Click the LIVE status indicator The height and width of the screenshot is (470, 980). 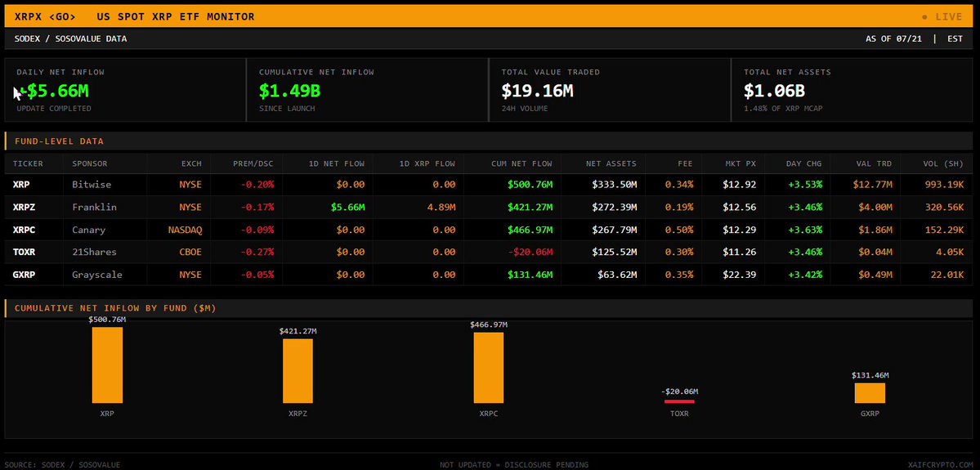click(x=943, y=17)
